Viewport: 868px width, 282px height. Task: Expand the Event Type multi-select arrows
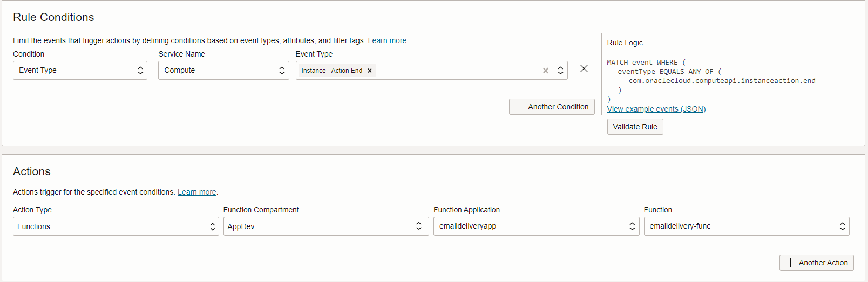click(x=560, y=71)
